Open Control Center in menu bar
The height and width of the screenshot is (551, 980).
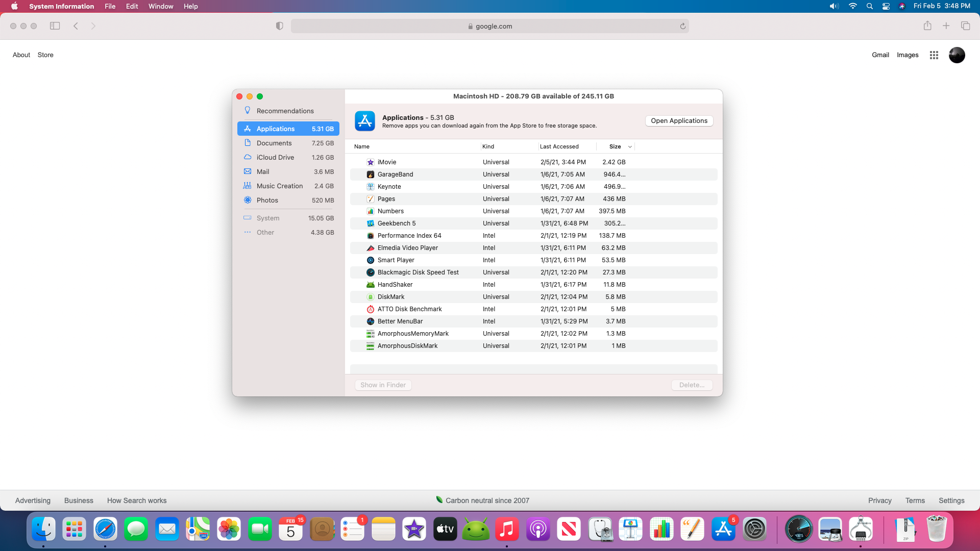886,6
